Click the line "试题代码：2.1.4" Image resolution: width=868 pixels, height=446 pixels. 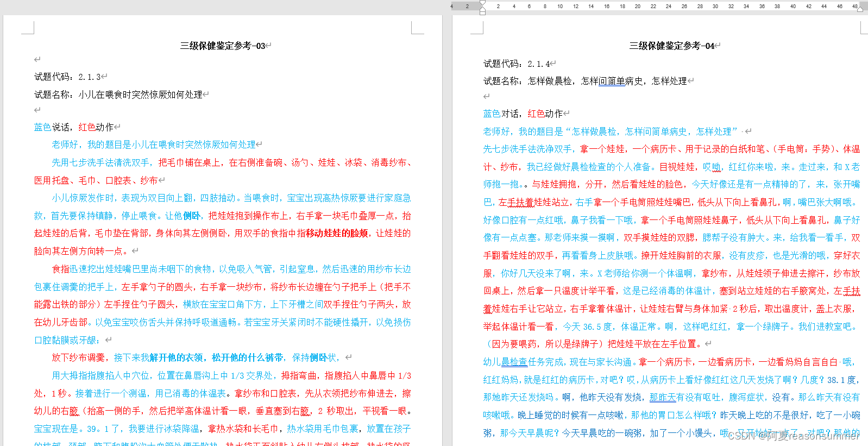pos(517,64)
